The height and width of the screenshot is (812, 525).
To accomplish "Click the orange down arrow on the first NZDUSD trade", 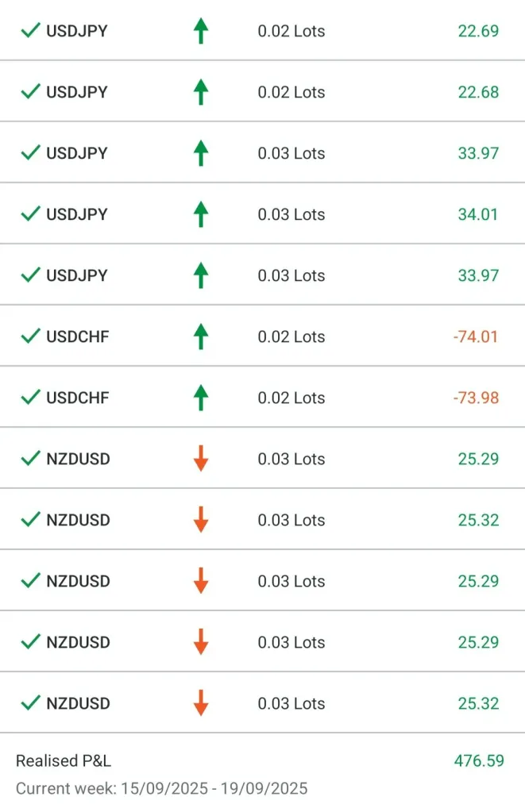I will pyautogui.click(x=201, y=459).
